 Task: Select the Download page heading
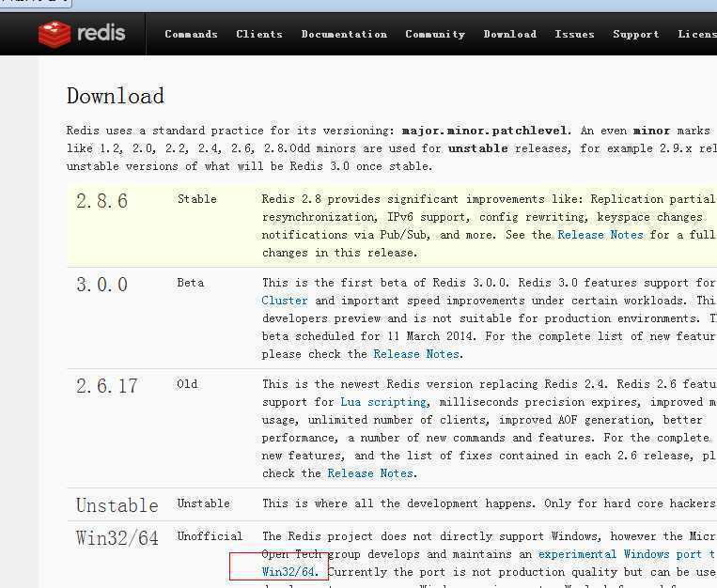click(x=116, y=96)
